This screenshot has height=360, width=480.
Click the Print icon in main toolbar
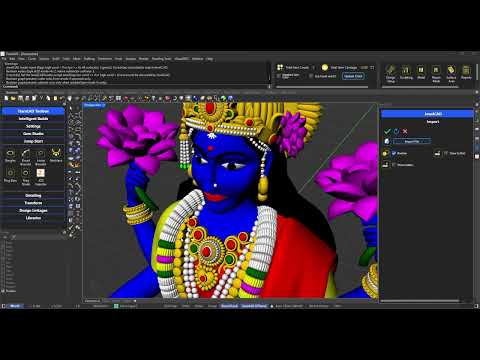coord(27,98)
